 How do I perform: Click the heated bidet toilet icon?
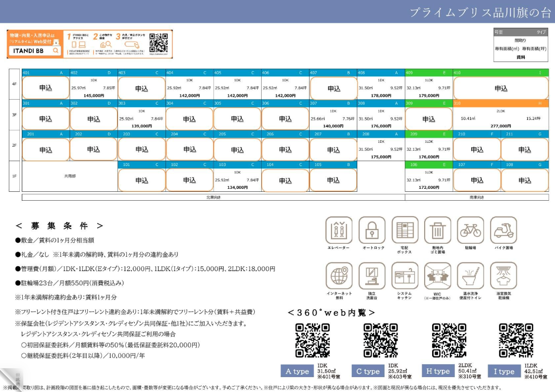[x=470, y=276]
